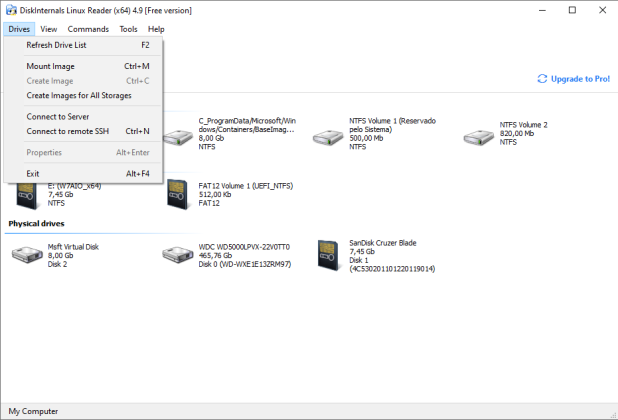Screen dimensions: 618x420
Task: Select SanDisk Cruzer Blade card icon
Action: click(x=328, y=255)
